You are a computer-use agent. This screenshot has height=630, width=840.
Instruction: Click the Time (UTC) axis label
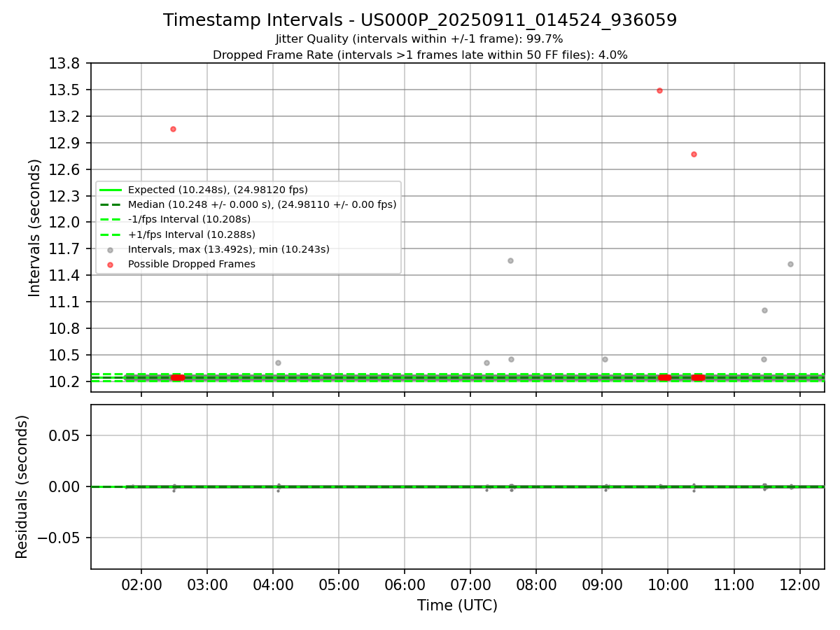coord(457,605)
